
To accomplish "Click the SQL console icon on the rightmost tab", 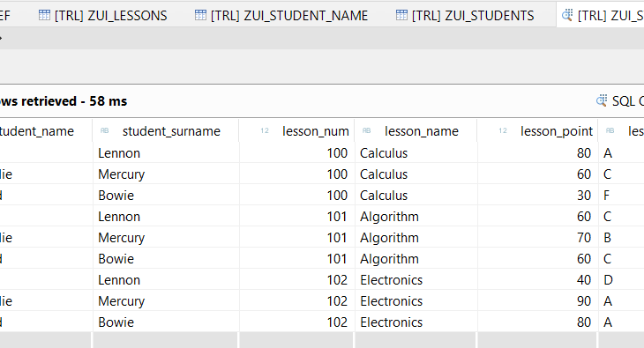I will pyautogui.click(x=567, y=15).
